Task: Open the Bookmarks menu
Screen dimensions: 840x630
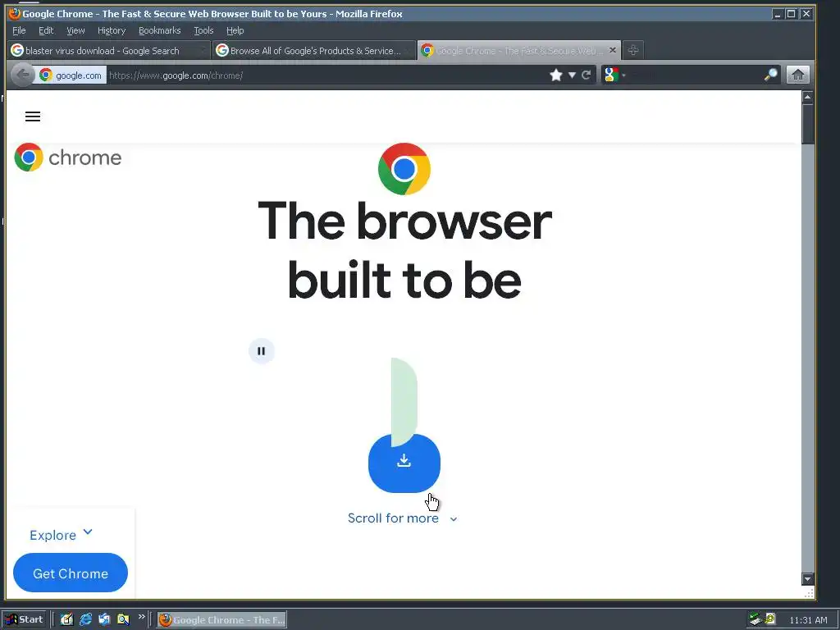Action: click(160, 30)
